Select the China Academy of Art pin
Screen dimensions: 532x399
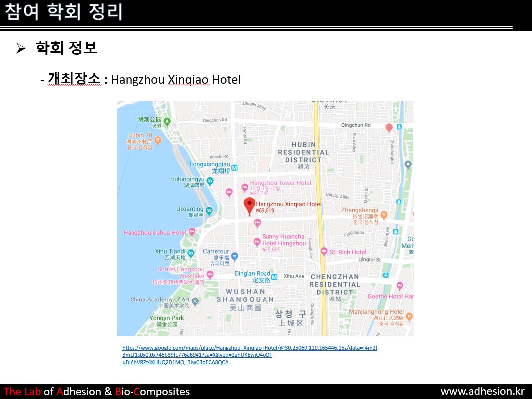[x=195, y=301]
